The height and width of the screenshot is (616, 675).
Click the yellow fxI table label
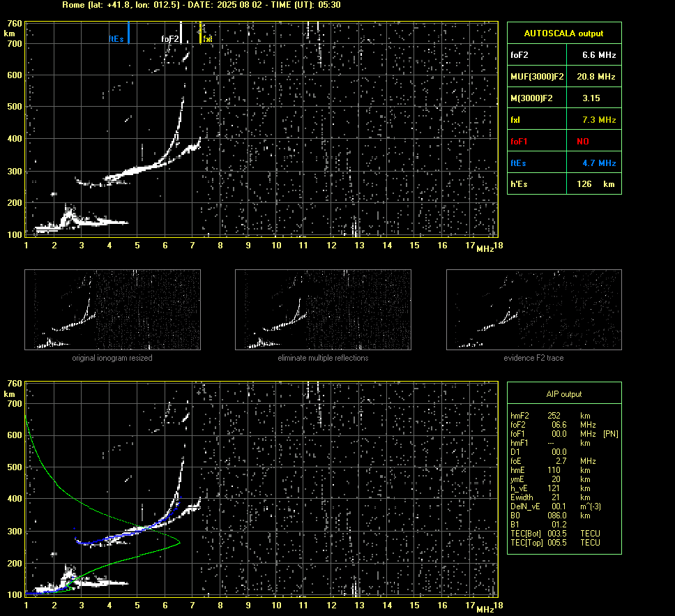(x=515, y=120)
